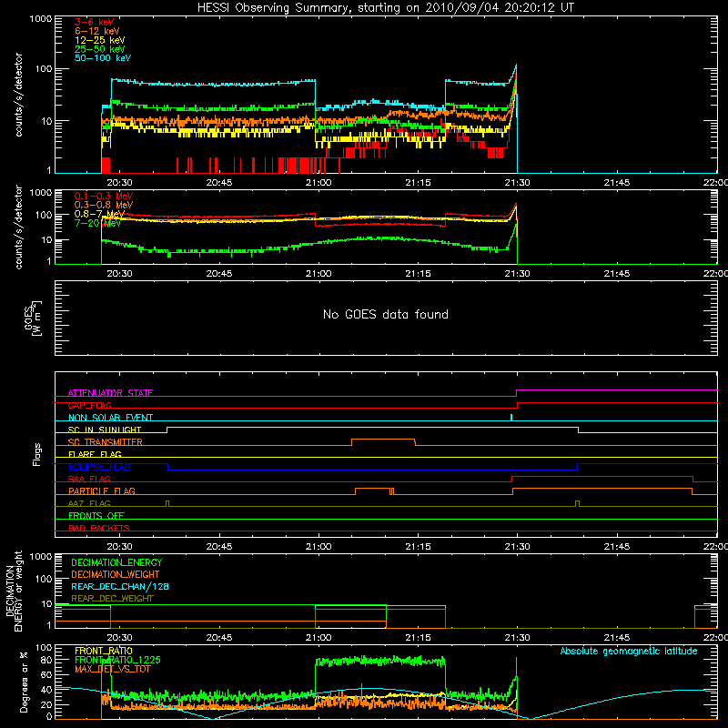Click the 'Degrees or %' axis label
This screenshot has height=728, width=728.
24,682
